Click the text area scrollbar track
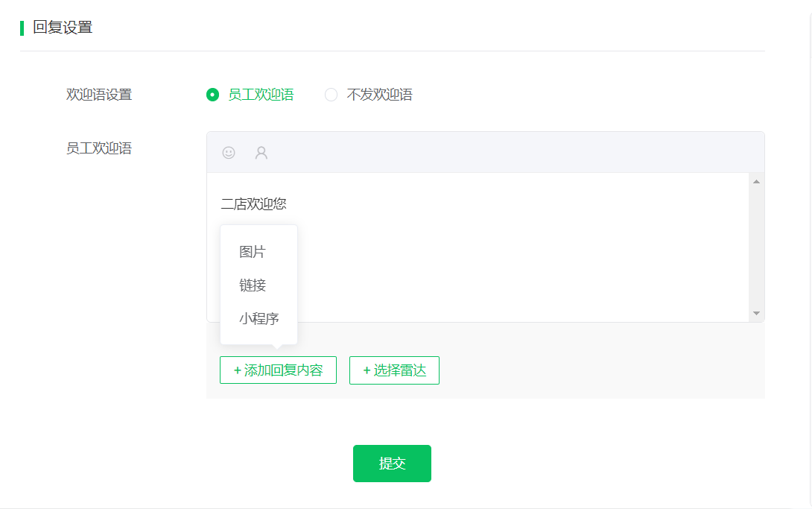812x509 pixels. [x=756, y=246]
